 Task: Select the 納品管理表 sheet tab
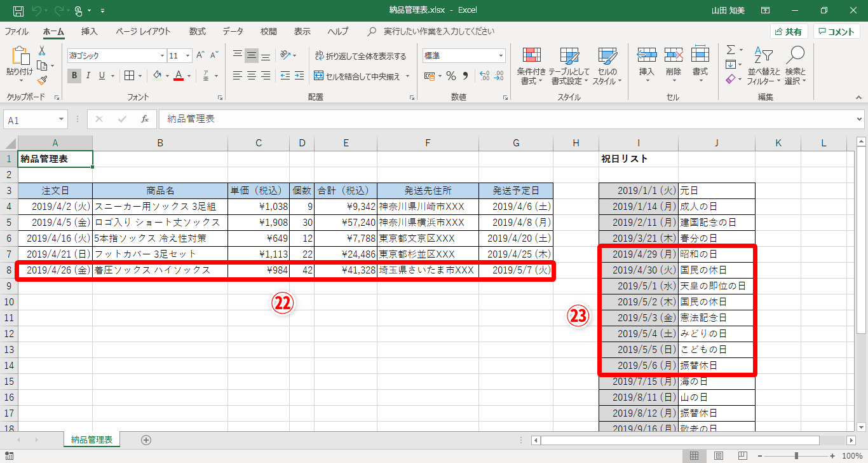point(92,439)
